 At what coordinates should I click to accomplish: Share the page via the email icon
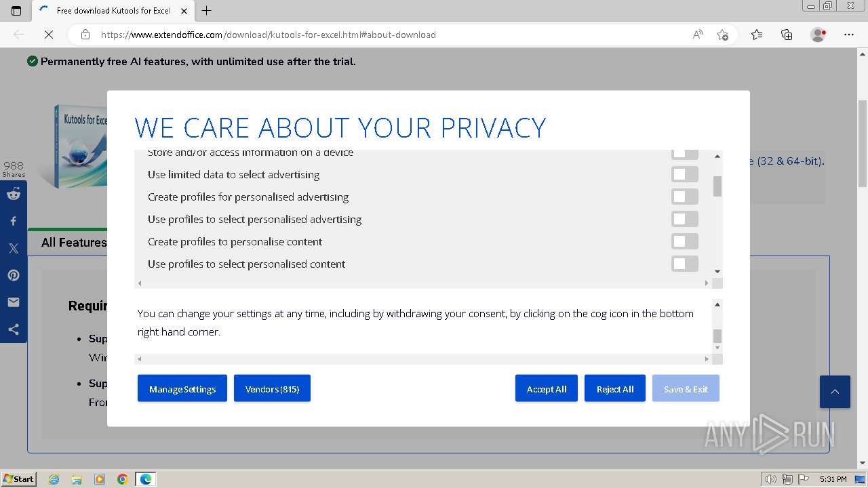[14, 302]
